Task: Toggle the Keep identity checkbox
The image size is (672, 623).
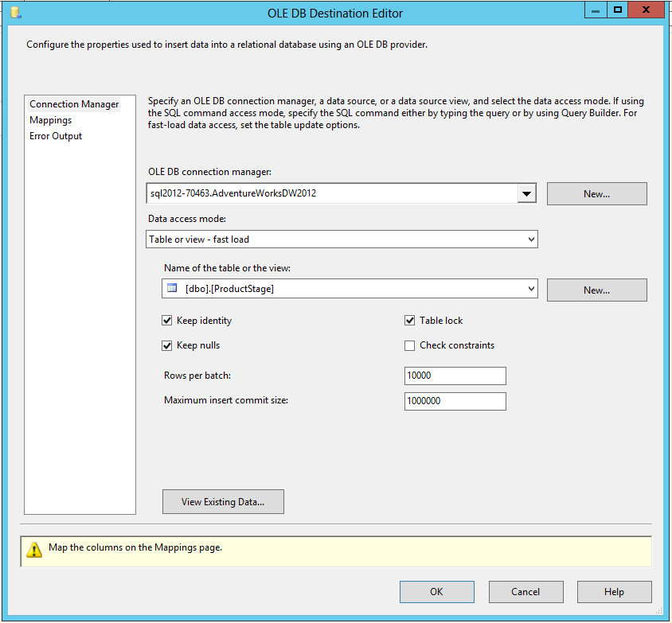Action: (x=166, y=321)
